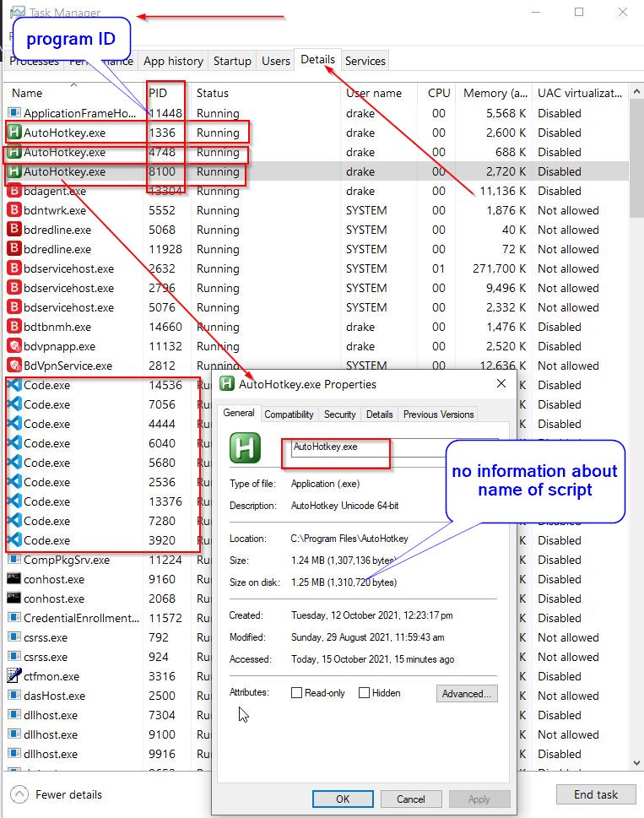Click the large AutoHotkey icon in Properties

click(x=245, y=447)
